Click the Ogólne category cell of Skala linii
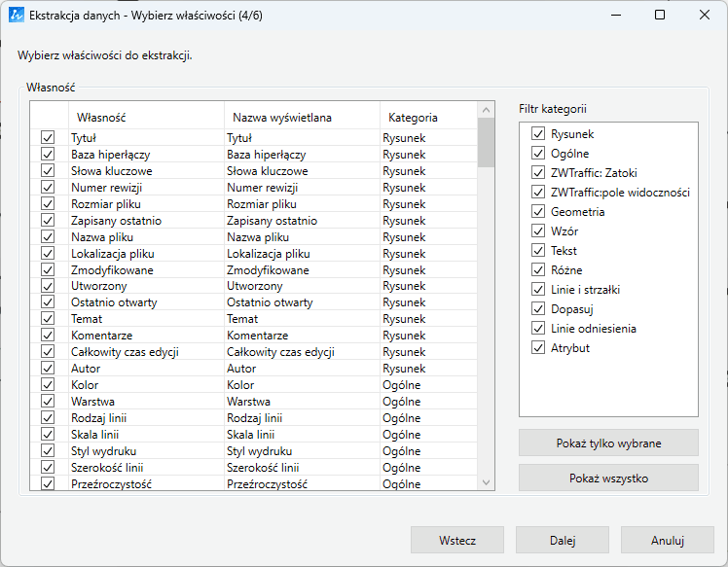Screen dimensions: 728x567 tap(428, 435)
